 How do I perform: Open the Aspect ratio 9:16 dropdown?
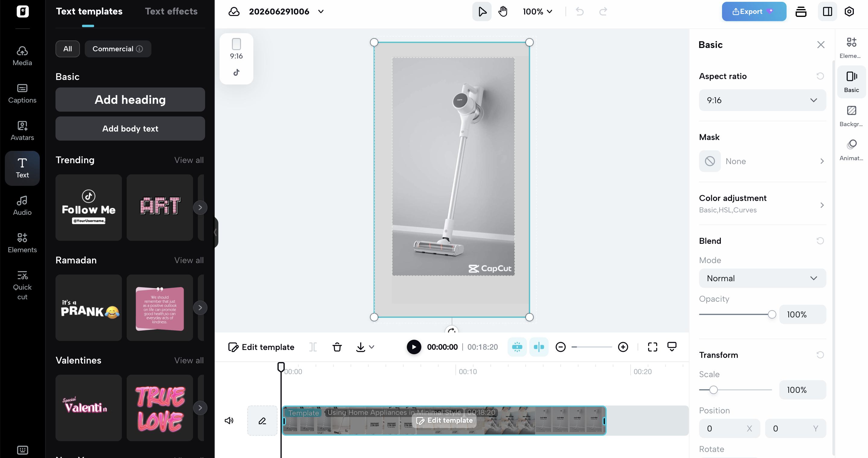(762, 100)
